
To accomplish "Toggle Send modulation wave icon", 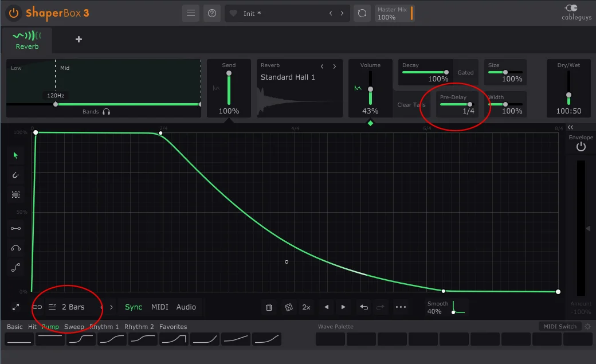I will point(216,88).
